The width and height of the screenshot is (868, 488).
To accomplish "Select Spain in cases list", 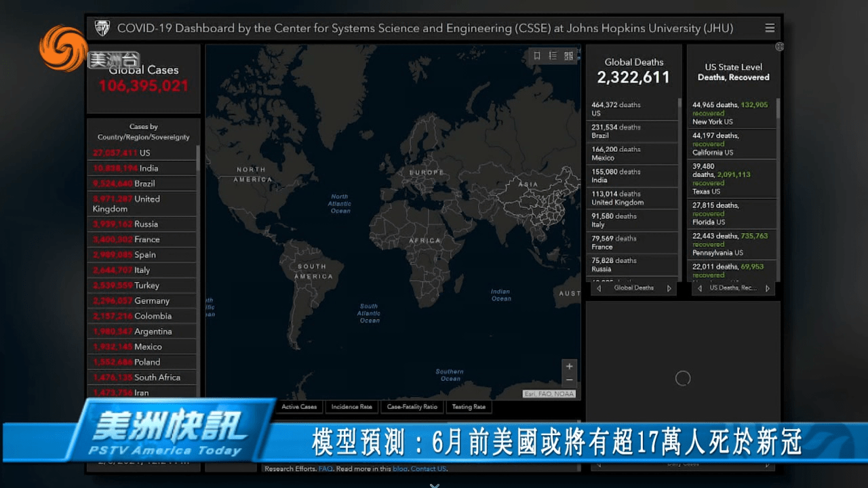I will click(142, 255).
